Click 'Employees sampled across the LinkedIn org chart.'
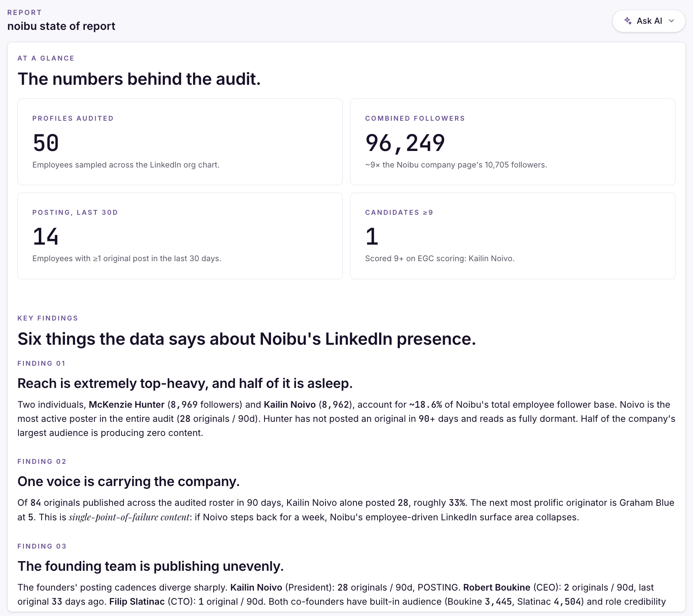693x616 pixels. [126, 165]
